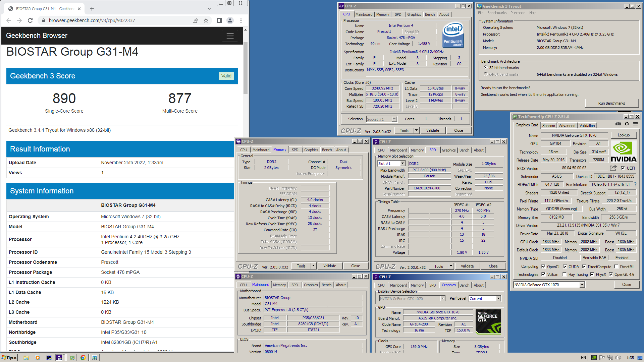Click Close button in GPU-Z
Image resolution: width=644 pixels, height=362 pixels.
(626, 285)
